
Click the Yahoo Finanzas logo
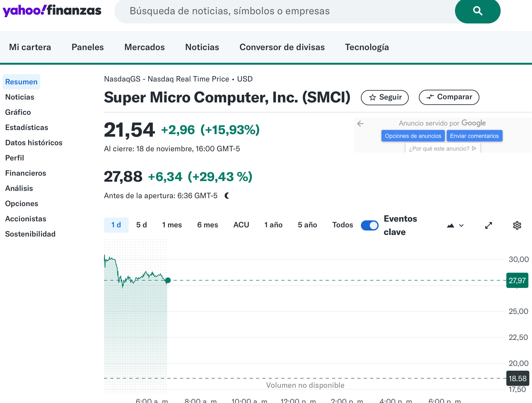click(x=52, y=10)
